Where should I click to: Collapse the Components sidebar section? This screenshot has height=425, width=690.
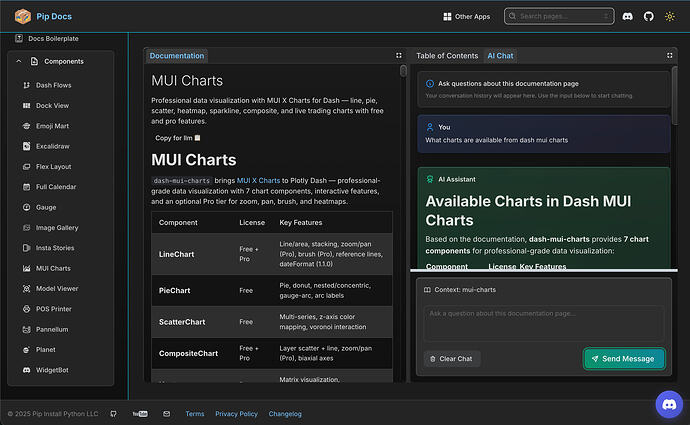point(18,61)
